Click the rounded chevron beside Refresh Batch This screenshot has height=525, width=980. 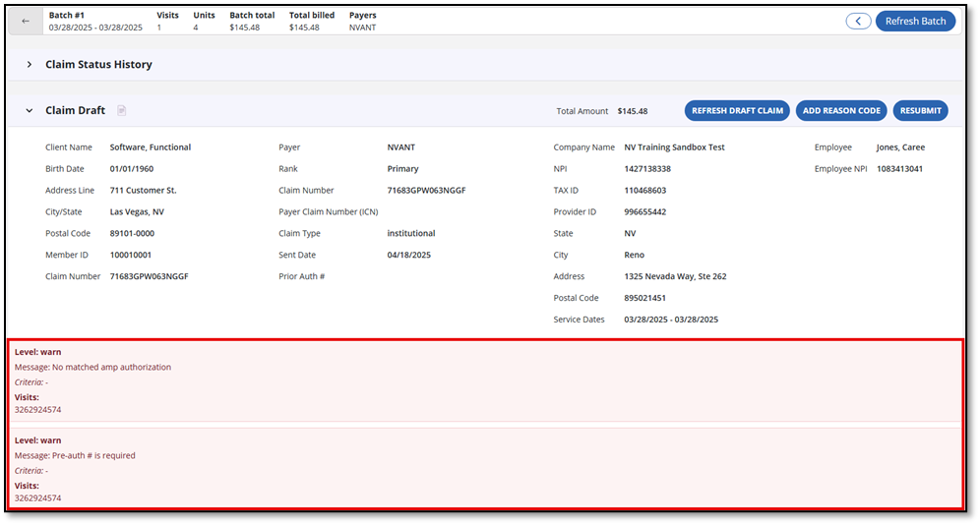[858, 21]
